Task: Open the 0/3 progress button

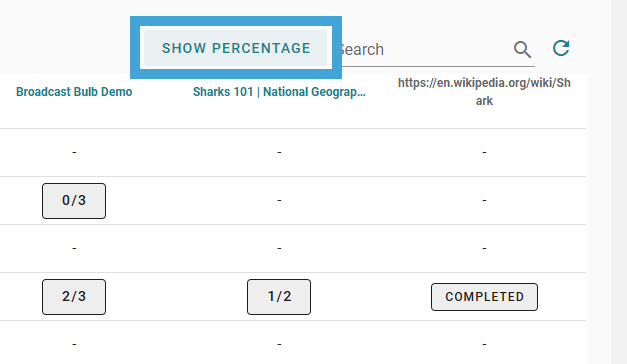Action: coord(74,201)
